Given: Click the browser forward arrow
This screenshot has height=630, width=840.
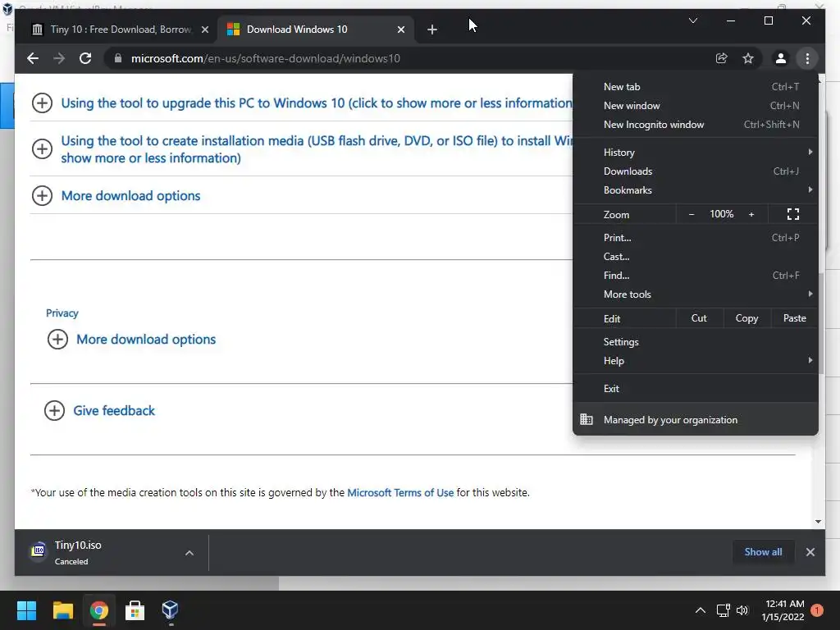Looking at the screenshot, I should pos(59,58).
